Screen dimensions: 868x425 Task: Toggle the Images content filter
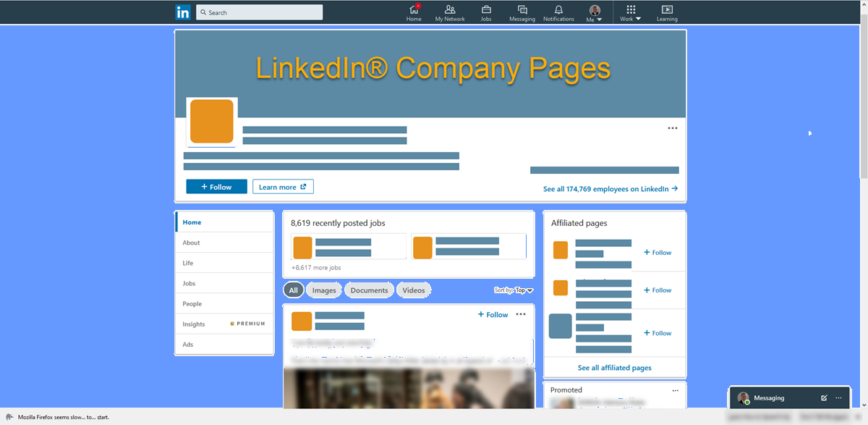pyautogui.click(x=323, y=290)
